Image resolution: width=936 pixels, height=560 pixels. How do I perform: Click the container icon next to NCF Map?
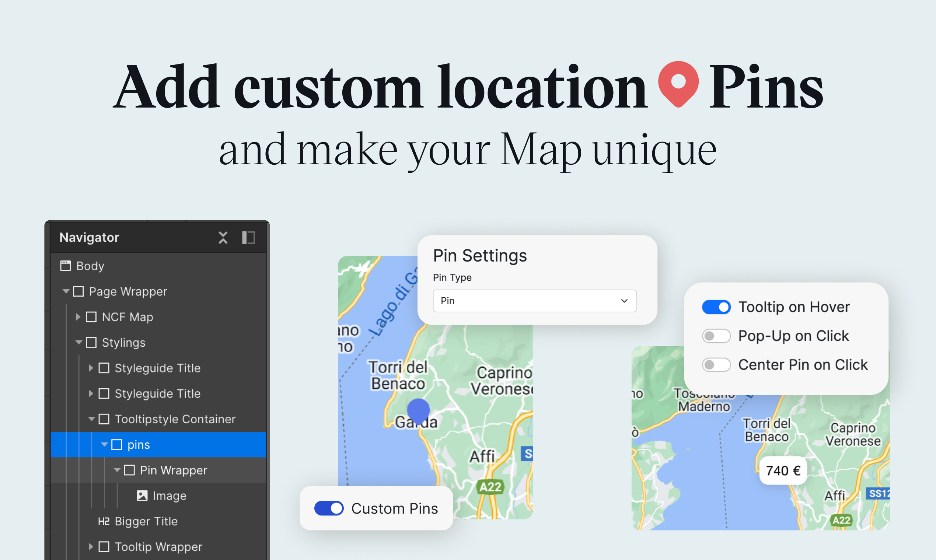(91, 317)
